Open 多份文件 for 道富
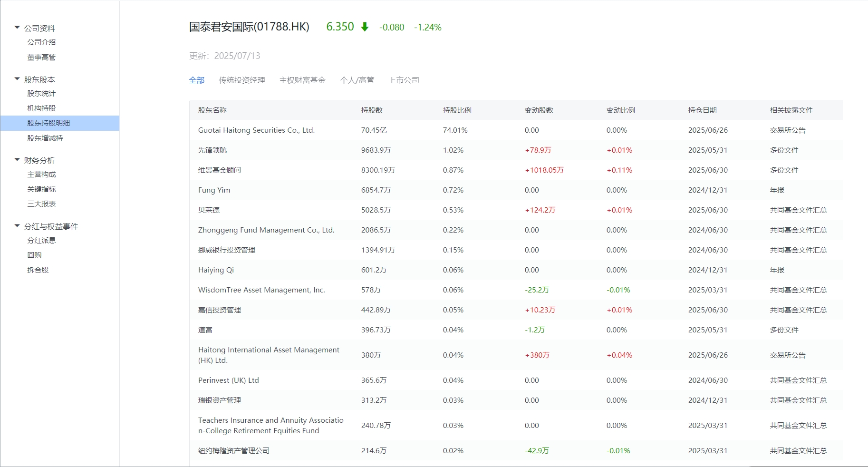This screenshot has height=467, width=868. 784,330
